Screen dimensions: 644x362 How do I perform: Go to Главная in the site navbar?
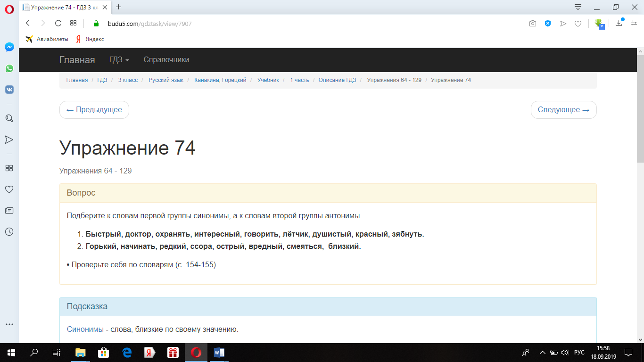pos(77,60)
